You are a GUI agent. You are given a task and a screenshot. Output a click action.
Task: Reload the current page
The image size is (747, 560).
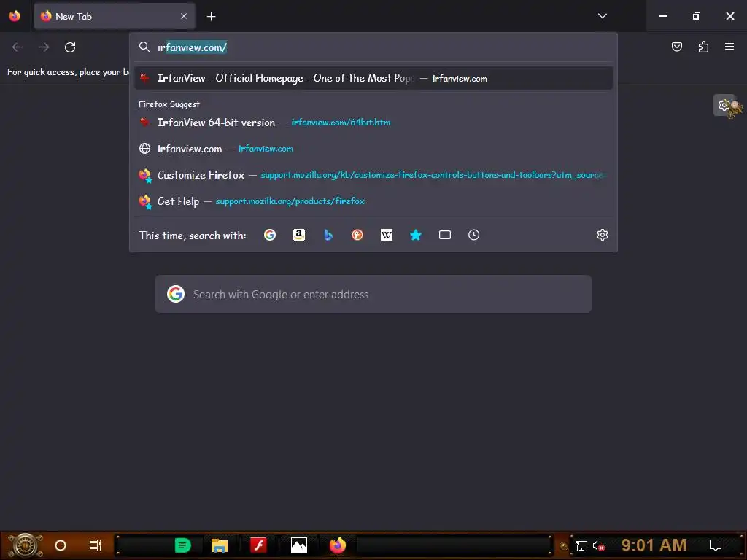[70, 47]
